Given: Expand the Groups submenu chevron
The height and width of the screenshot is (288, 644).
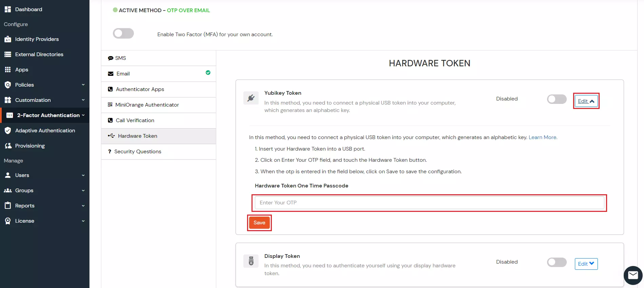Looking at the screenshot, I should tap(83, 191).
